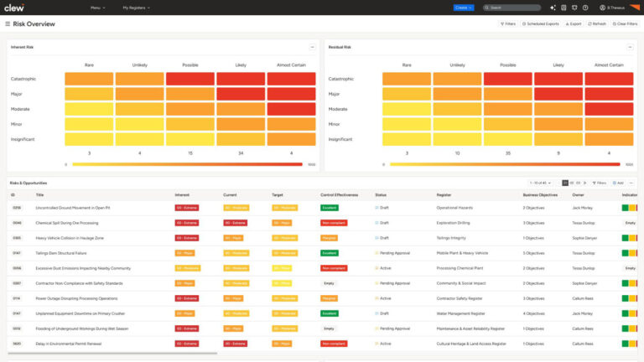
Task: Add a new risk with Add button
Action: [618, 183]
